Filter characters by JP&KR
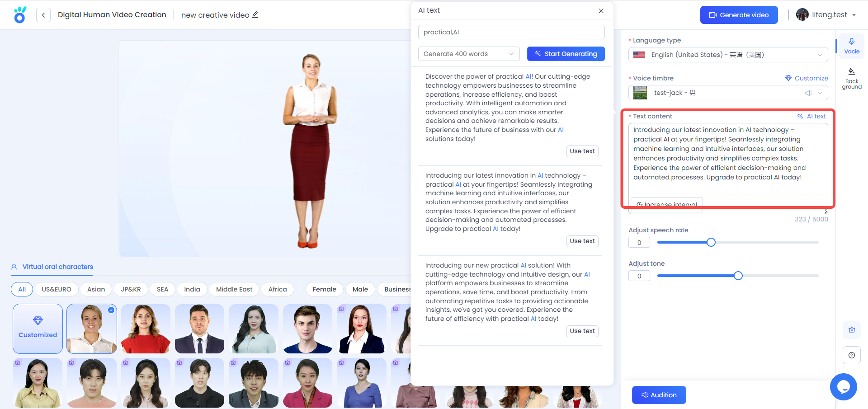The width and height of the screenshot is (868, 409). (131, 289)
